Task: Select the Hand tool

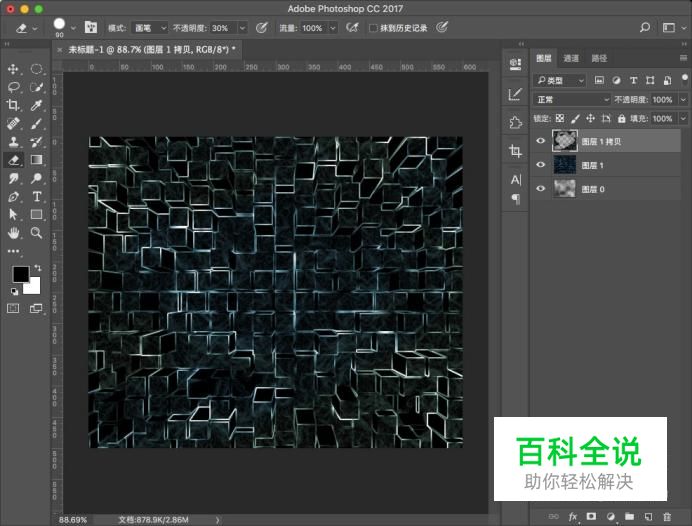Action: click(13, 233)
